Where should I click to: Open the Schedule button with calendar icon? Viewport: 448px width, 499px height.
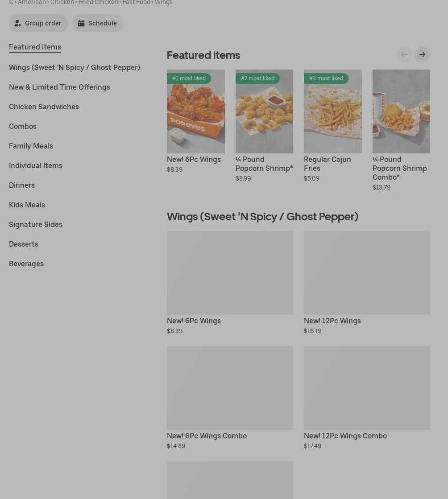point(98,23)
